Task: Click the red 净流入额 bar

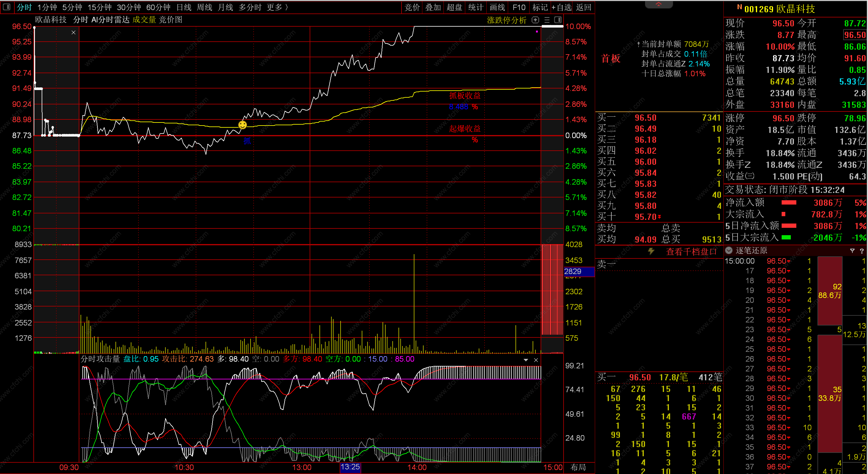Action: (x=788, y=202)
